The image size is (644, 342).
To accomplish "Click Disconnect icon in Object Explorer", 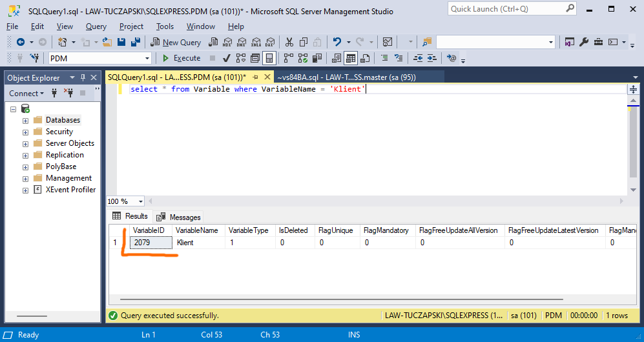I will pyautogui.click(x=68, y=93).
